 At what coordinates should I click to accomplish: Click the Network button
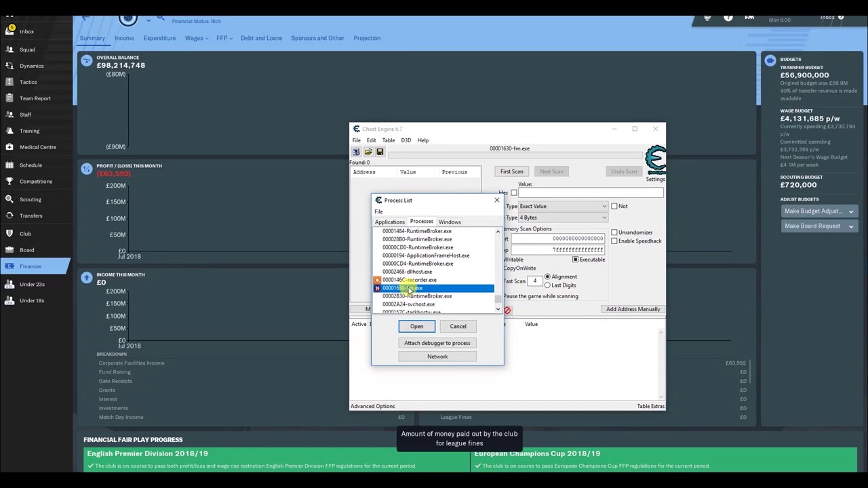coord(437,357)
